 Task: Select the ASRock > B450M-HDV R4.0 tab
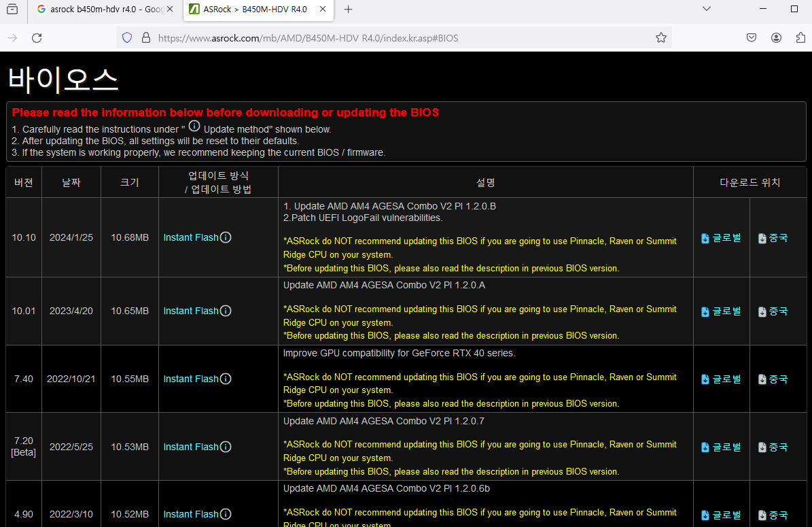tap(258, 10)
